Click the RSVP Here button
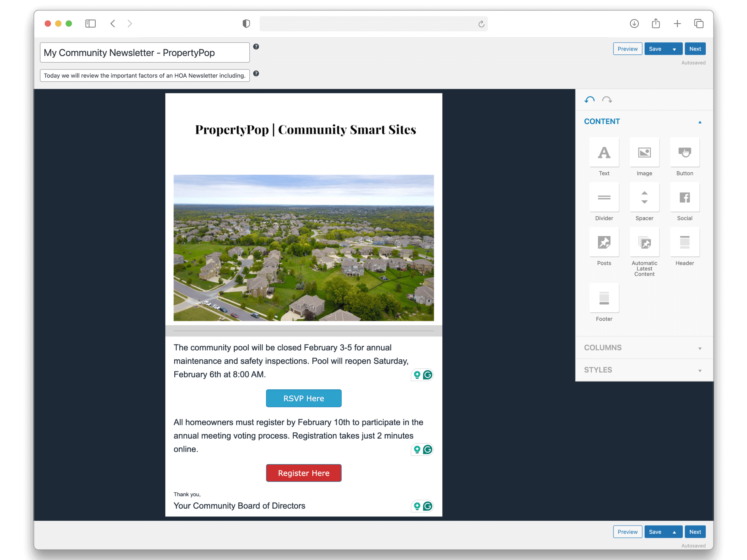747x560 pixels. (303, 398)
